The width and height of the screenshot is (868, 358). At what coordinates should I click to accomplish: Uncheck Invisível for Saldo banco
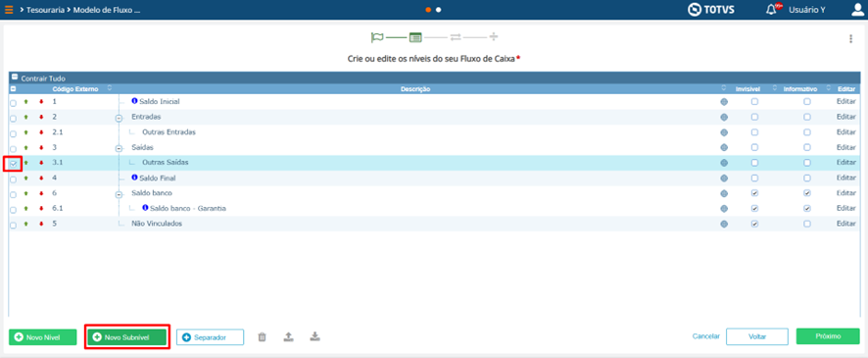point(754,193)
